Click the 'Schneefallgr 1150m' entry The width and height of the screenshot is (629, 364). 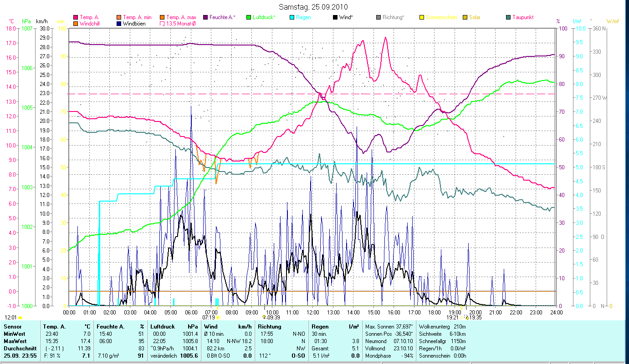pos(442,341)
